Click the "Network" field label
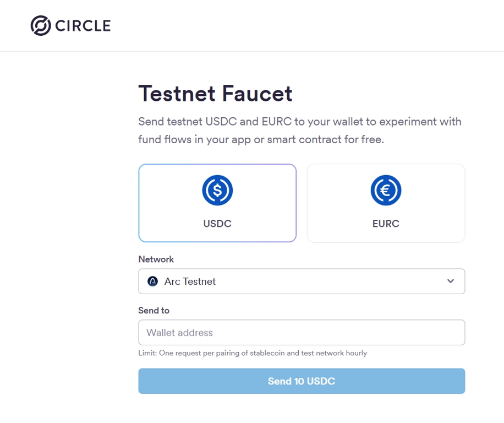This screenshot has height=423, width=504. [156, 259]
